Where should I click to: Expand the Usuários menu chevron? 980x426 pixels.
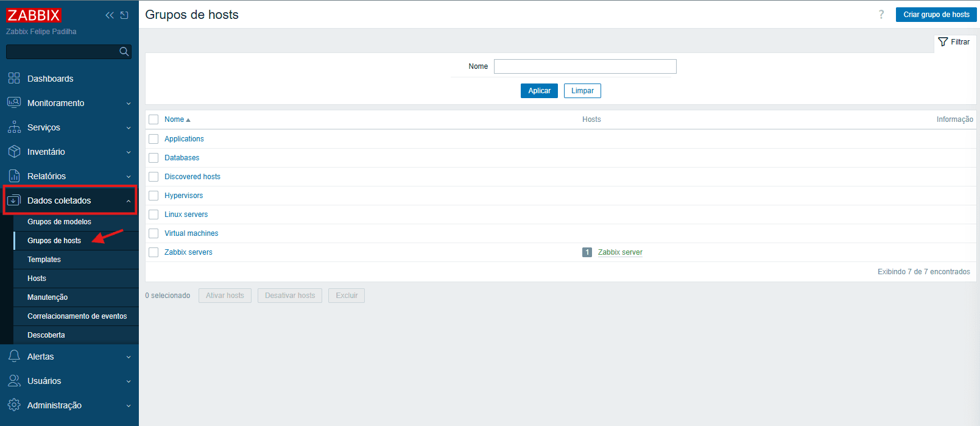point(129,382)
